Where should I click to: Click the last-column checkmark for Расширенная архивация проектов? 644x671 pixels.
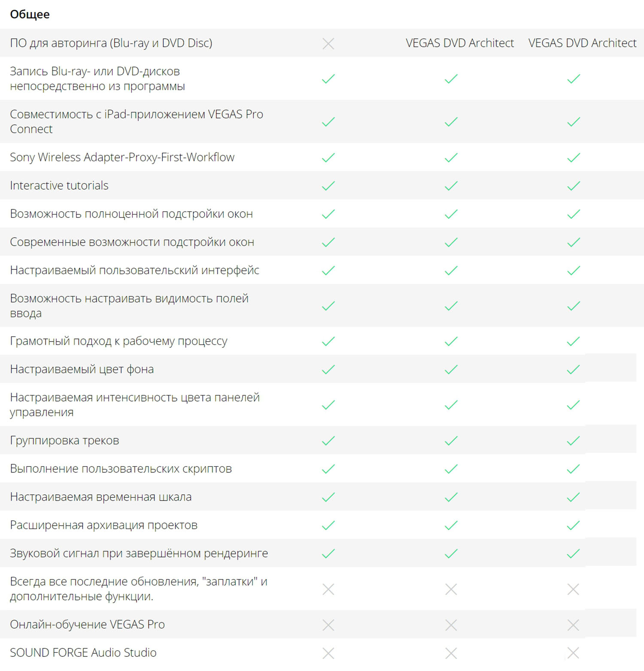pos(574,525)
